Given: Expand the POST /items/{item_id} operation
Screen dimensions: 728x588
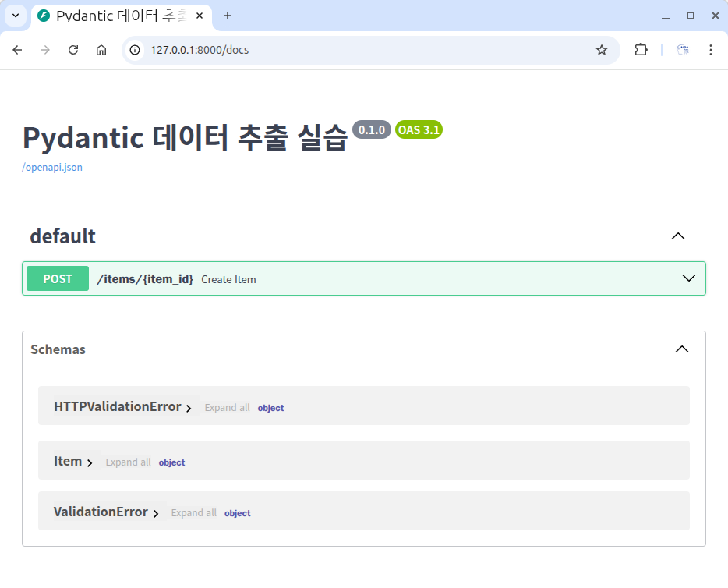Looking at the screenshot, I should (x=689, y=278).
